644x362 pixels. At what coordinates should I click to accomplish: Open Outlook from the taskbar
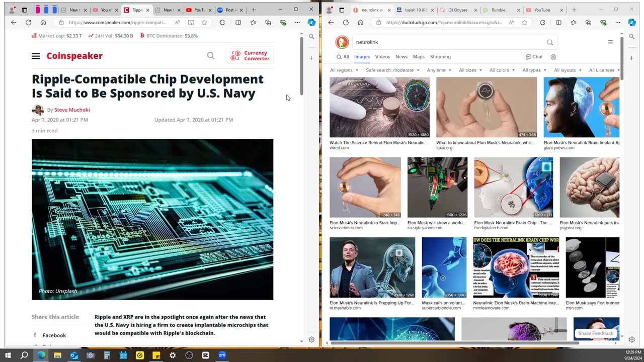pos(74,355)
